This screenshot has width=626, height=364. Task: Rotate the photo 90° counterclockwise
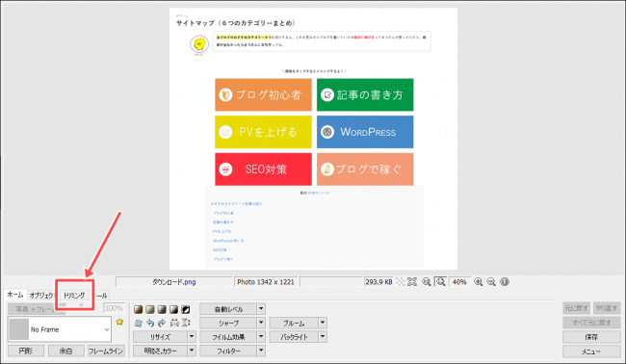coord(150,323)
